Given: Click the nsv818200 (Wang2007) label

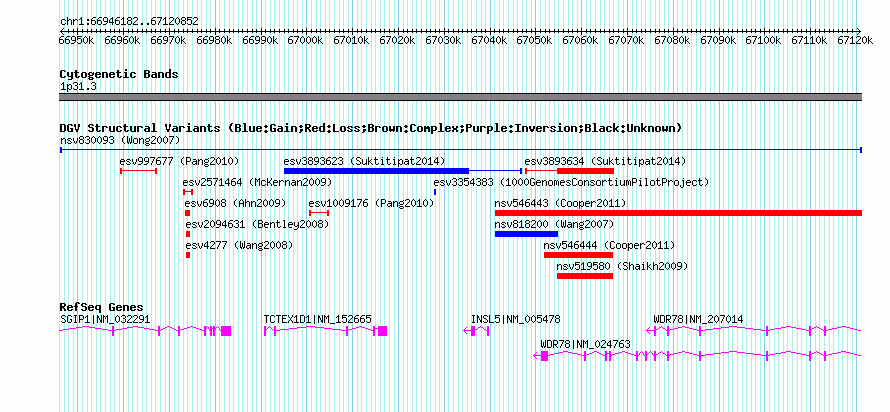Looking at the screenshot, I should (x=554, y=225).
